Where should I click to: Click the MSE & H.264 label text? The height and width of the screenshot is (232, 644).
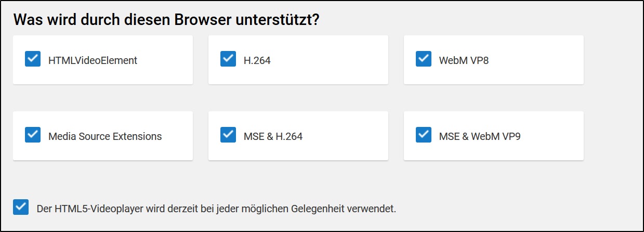click(x=273, y=136)
